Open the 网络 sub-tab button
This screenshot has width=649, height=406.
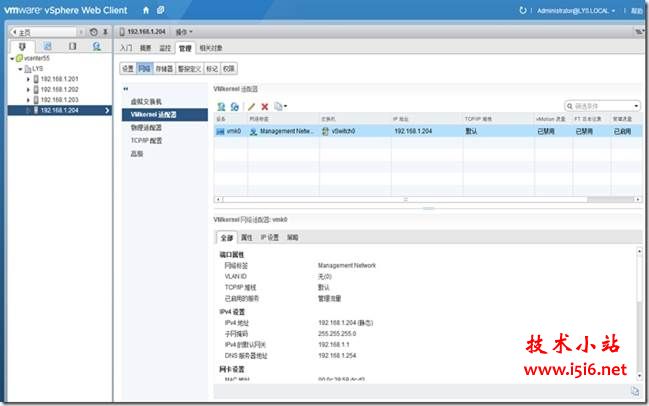tap(145, 69)
